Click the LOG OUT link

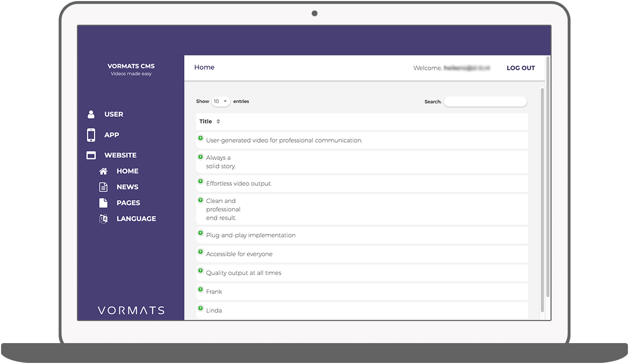pos(521,68)
